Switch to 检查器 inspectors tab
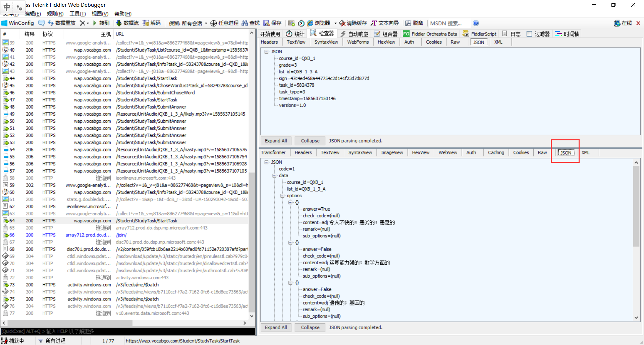This screenshot has height=345, width=644. coord(322,33)
